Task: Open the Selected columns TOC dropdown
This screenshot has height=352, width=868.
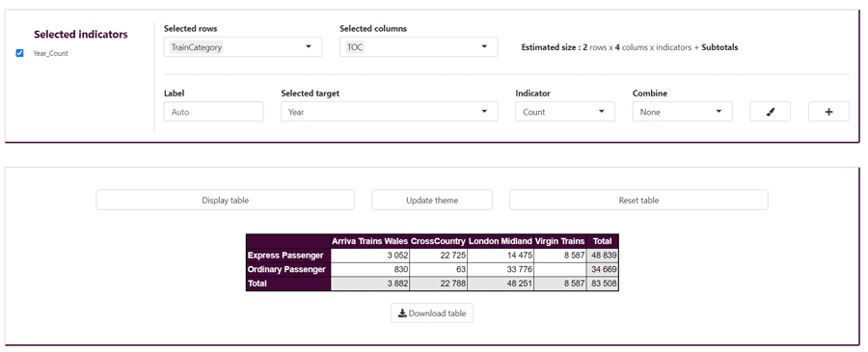Action: pyautogui.click(x=419, y=47)
